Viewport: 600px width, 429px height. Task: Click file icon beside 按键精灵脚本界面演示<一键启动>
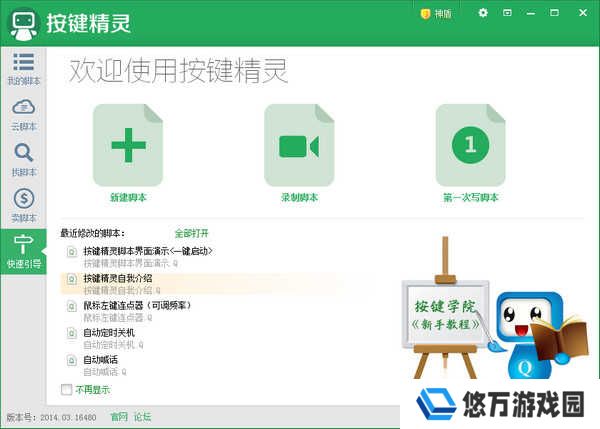[x=72, y=252]
